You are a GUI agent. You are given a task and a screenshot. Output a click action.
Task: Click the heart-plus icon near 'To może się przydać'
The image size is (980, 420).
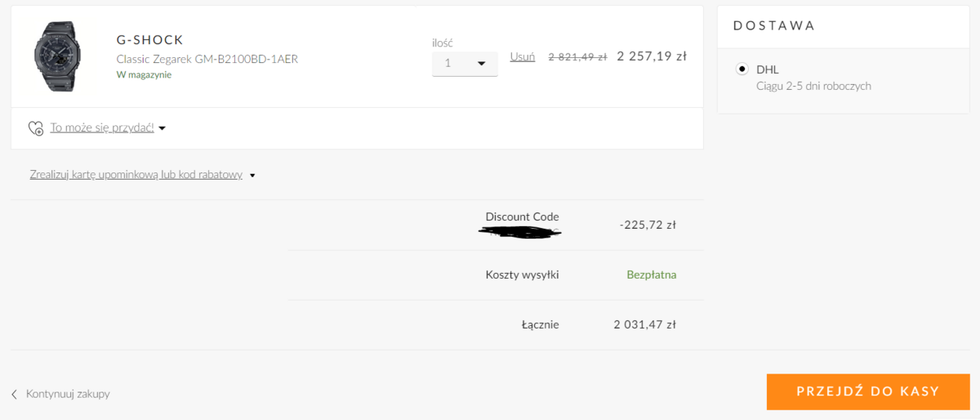(36, 128)
